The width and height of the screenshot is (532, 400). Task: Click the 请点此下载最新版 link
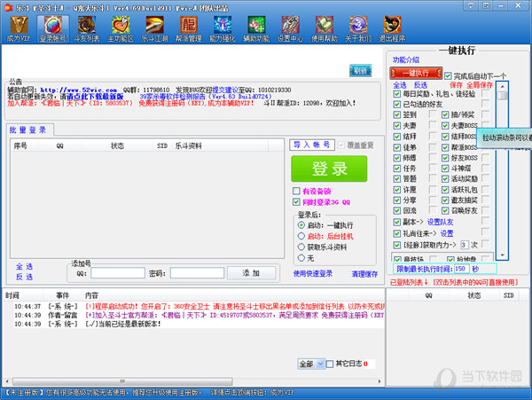pos(95,97)
